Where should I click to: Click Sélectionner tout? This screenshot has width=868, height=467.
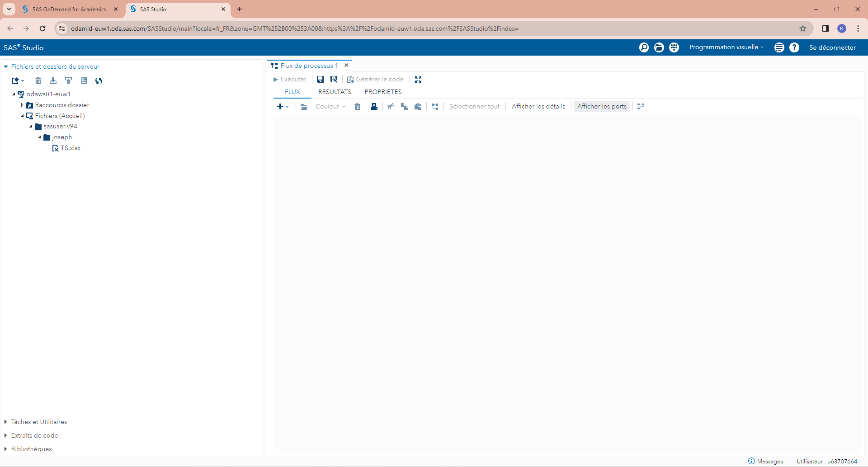(474, 106)
